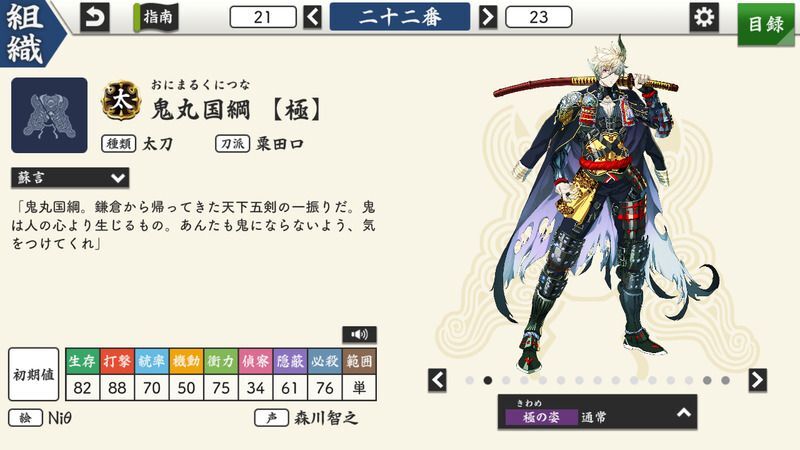Show next illustration with right arrow
The image size is (800, 450).
[x=758, y=380]
